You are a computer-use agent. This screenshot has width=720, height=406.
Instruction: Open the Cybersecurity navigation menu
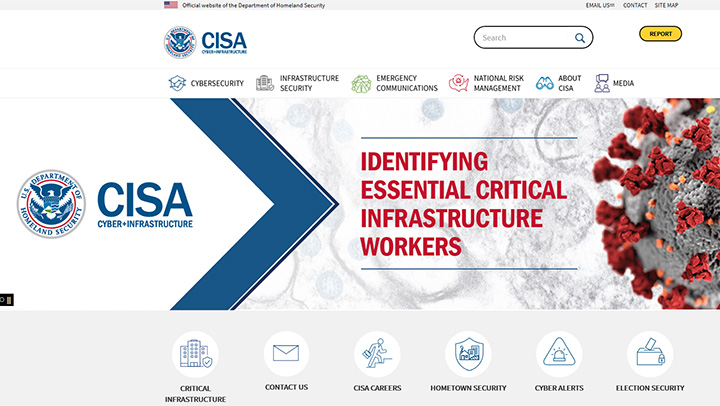pos(206,84)
